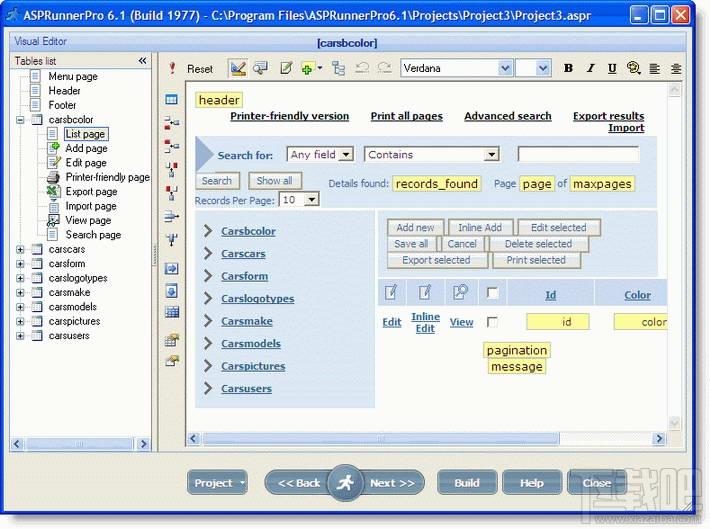710x529 pixels.
Task: Open the Contains condition dropdown
Action: pyautogui.click(x=491, y=155)
